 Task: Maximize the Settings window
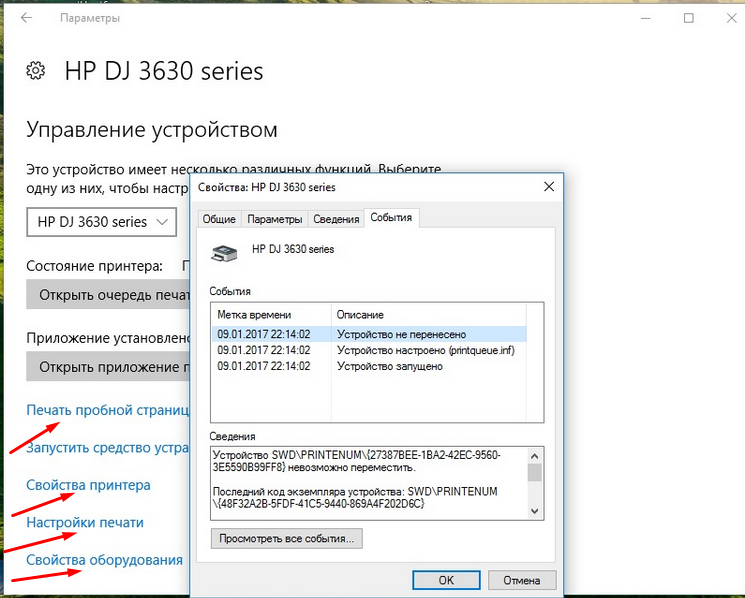coord(688,18)
